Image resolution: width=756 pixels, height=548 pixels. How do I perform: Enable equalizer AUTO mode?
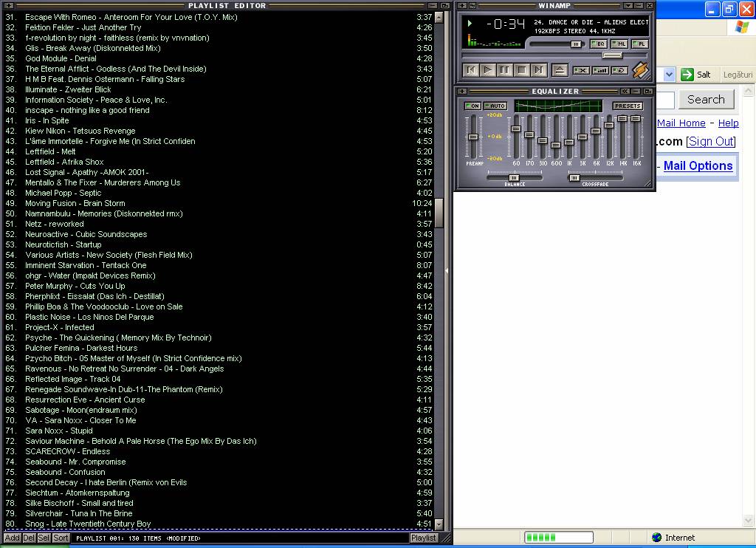(495, 106)
